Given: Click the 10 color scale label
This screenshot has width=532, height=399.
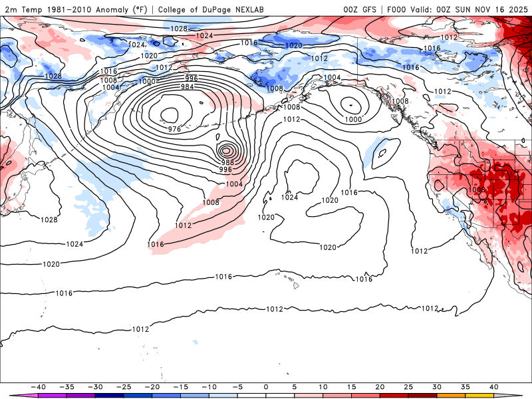Looking at the screenshot, I should tap(323, 387).
